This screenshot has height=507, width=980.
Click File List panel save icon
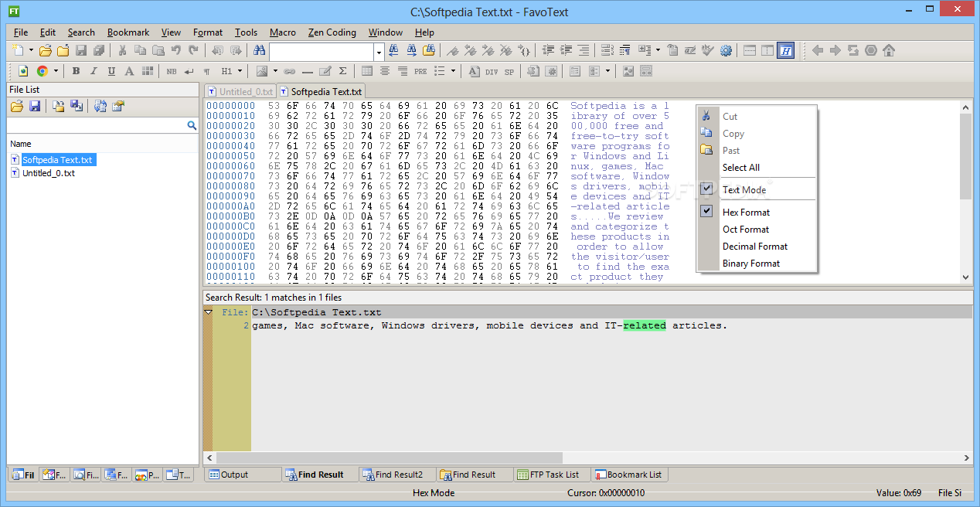(35, 106)
